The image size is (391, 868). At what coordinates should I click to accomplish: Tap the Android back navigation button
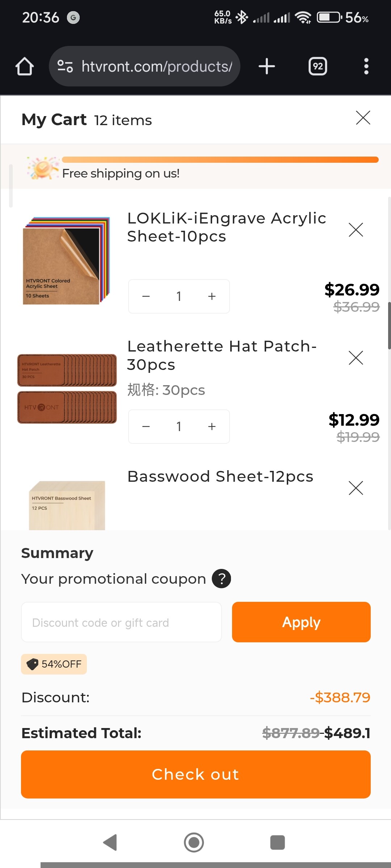tap(110, 842)
